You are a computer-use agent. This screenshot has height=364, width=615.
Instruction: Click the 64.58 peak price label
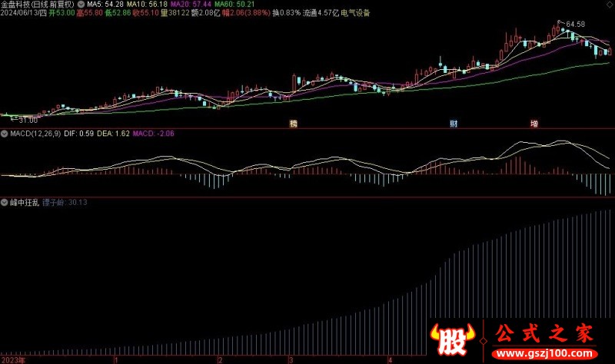575,25
